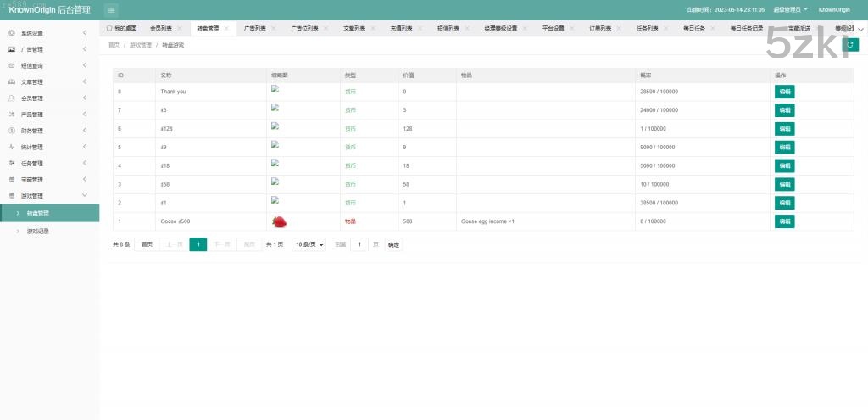
Task: Click the 系统设置 gear icon in sidebar
Action: point(11,33)
